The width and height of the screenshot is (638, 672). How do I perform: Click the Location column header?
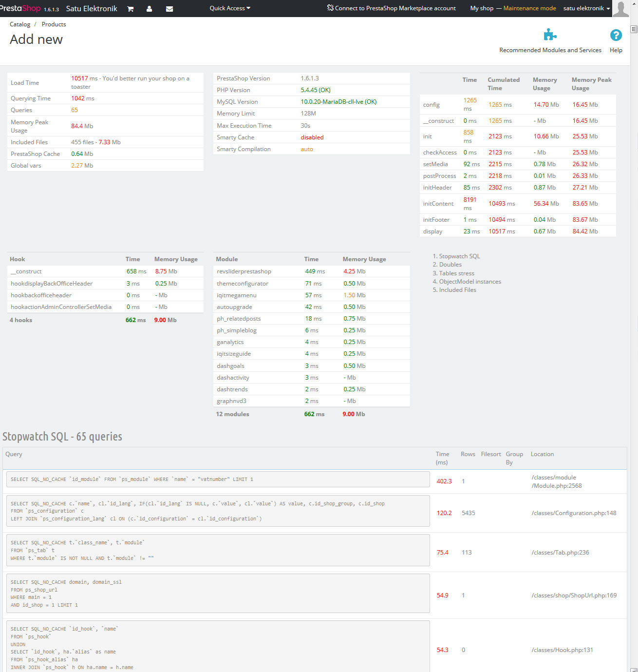542,454
